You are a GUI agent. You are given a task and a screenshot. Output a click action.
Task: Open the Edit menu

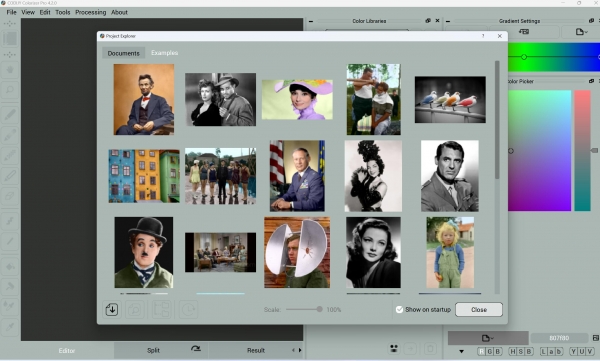[x=45, y=12]
